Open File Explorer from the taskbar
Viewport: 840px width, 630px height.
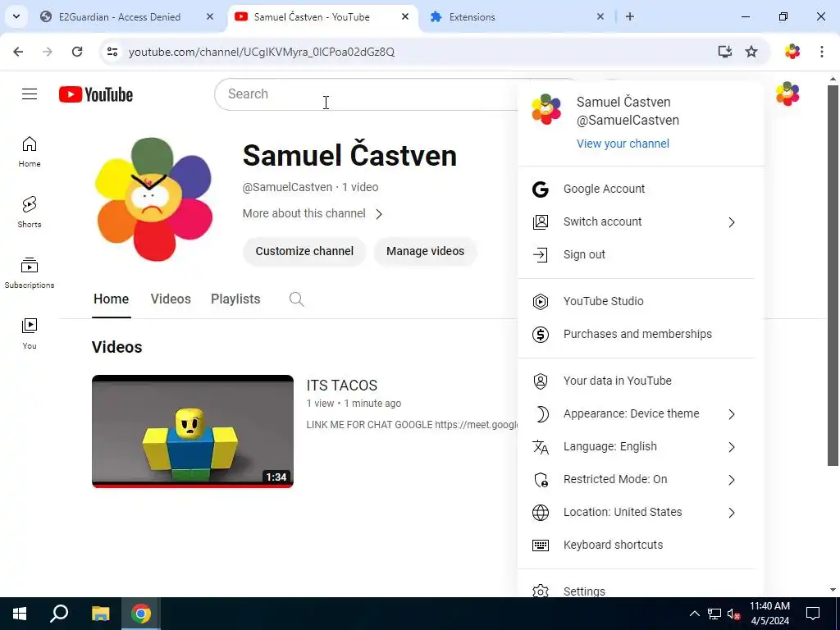pos(100,614)
